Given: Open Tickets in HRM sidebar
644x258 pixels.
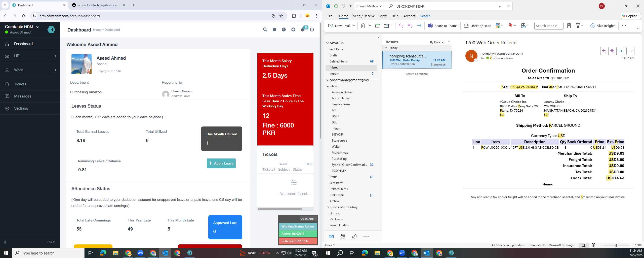Looking at the screenshot, I should [x=30, y=84].
